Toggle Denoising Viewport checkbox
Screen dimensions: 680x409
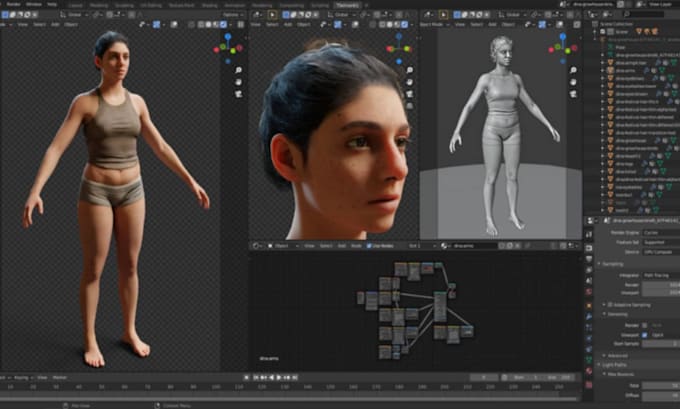[x=644, y=335]
